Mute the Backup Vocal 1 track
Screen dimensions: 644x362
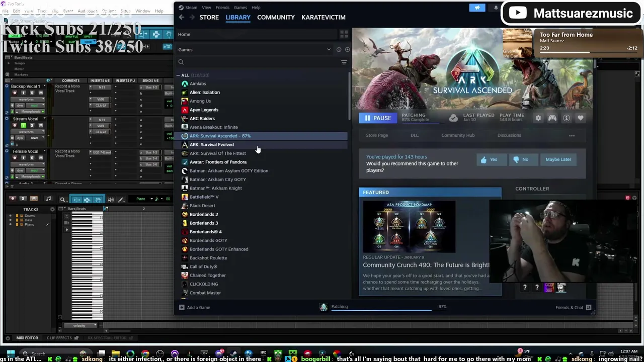(x=41, y=93)
